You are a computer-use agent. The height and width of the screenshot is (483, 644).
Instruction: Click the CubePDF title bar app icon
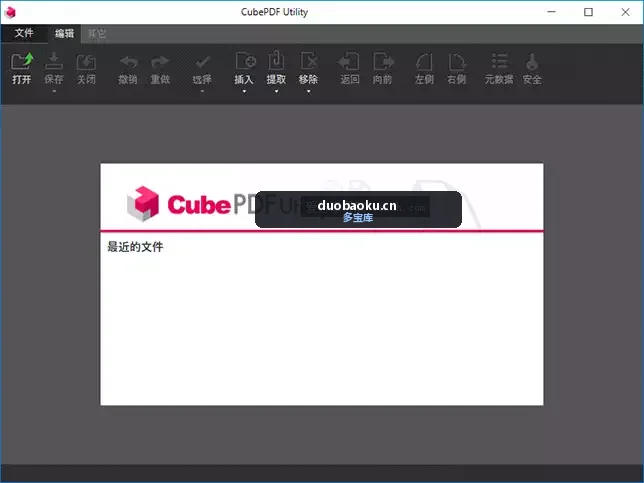click(10, 12)
